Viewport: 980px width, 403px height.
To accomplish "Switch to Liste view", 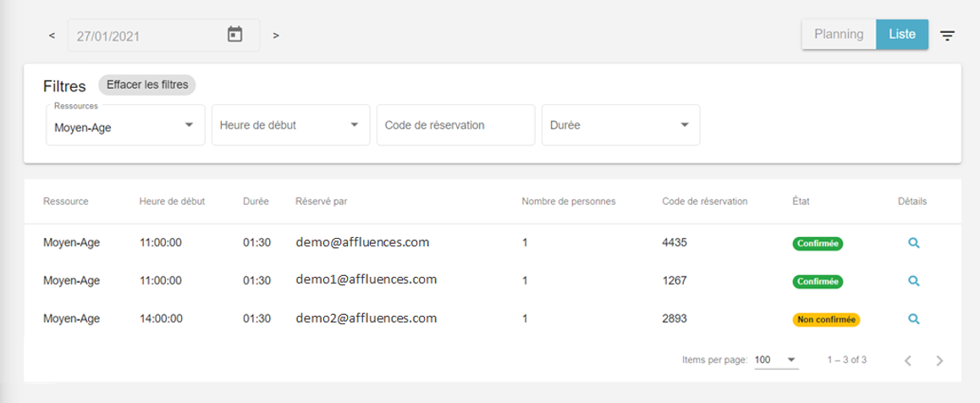I will click(902, 35).
